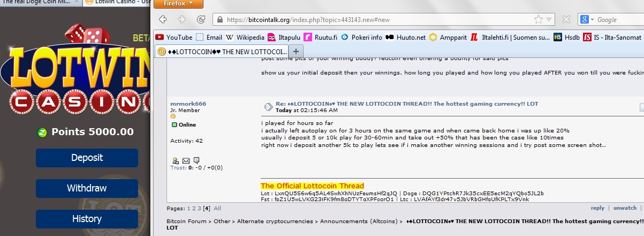Open Announcements (Altcoins) breadcrumb link
This screenshot has width=644, height=236.
pos(360,221)
